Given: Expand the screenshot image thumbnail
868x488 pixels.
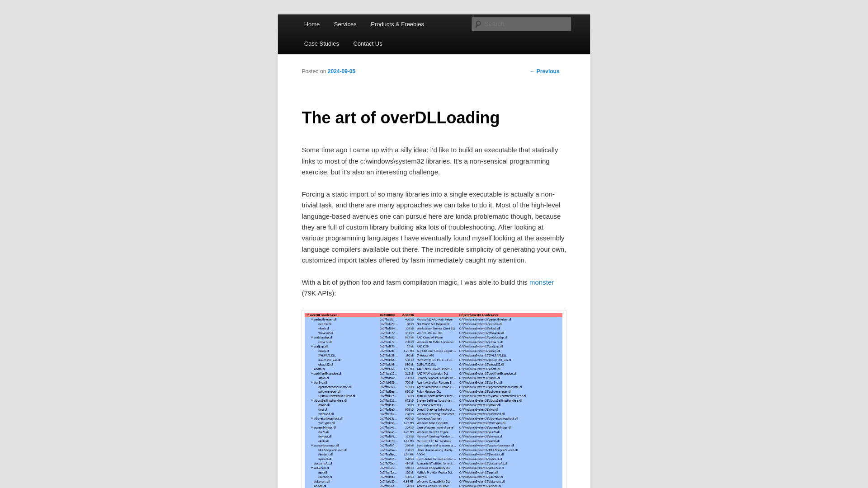Looking at the screenshot, I should 434,399.
